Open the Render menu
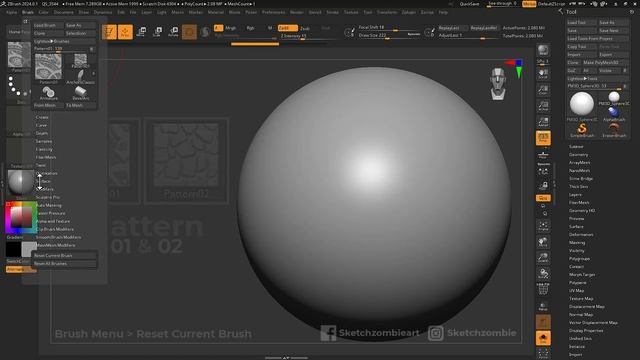 [297, 12]
